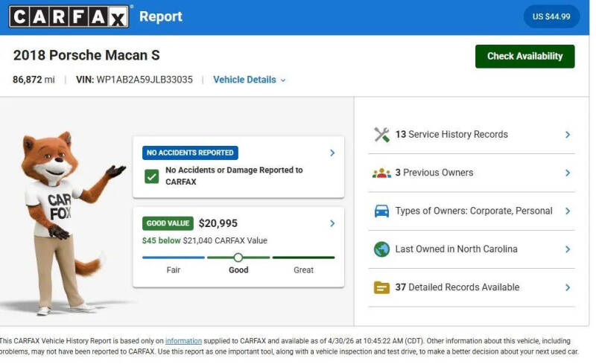Click the globe icon for last owned location

[381, 249]
